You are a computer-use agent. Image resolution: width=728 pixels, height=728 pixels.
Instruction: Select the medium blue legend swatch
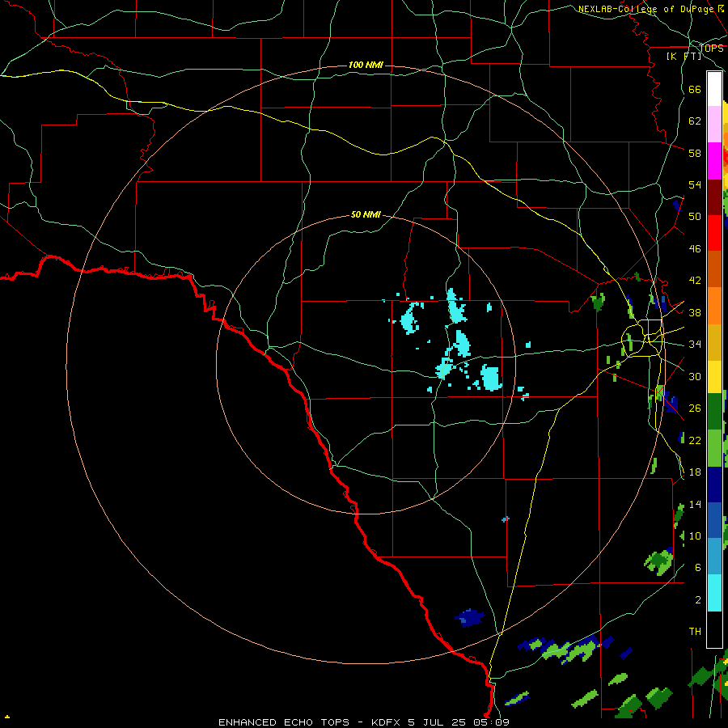[714, 520]
